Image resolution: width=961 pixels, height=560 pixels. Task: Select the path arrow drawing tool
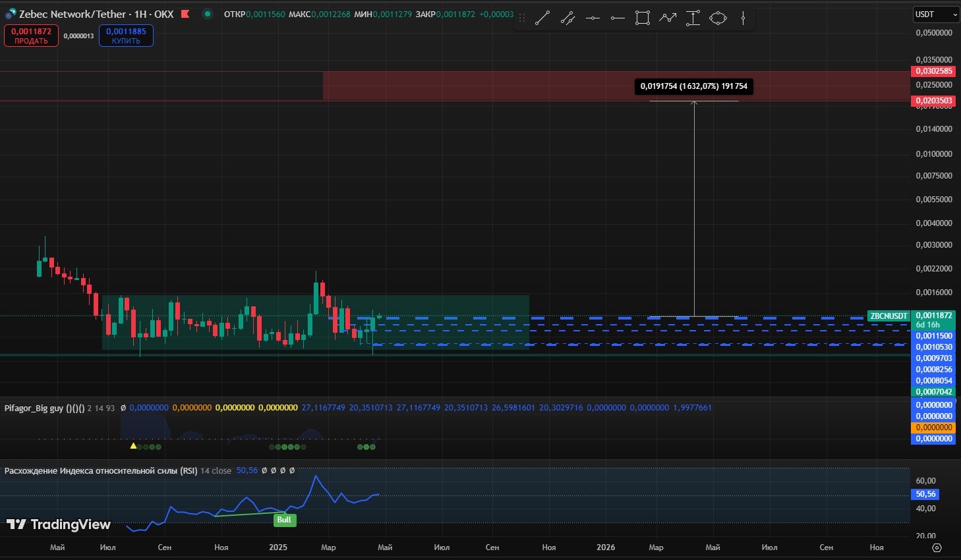(x=668, y=18)
